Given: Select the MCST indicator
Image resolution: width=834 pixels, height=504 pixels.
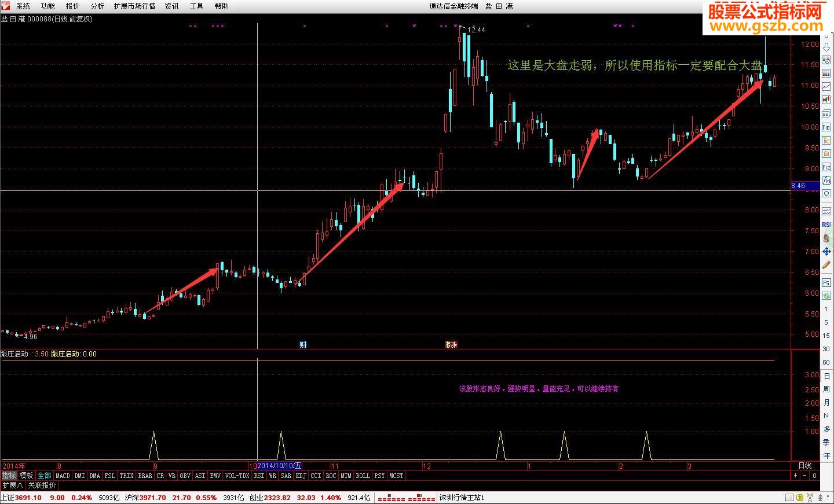Looking at the screenshot, I should coord(396,476).
